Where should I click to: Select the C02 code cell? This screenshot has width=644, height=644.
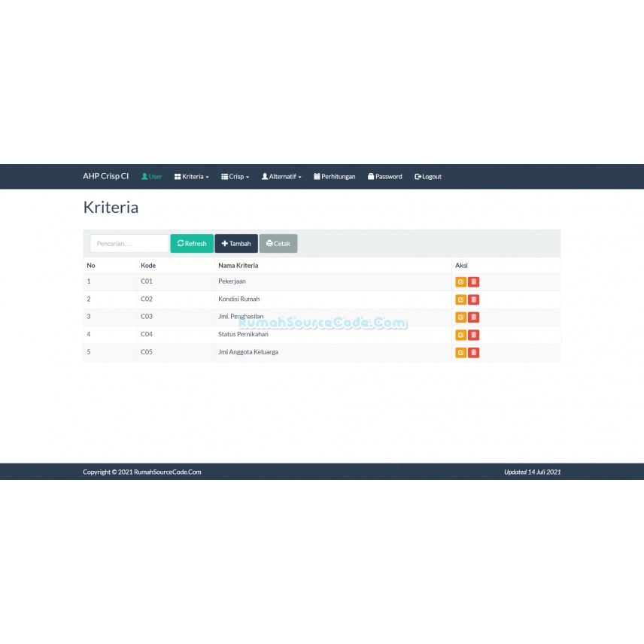coord(176,299)
